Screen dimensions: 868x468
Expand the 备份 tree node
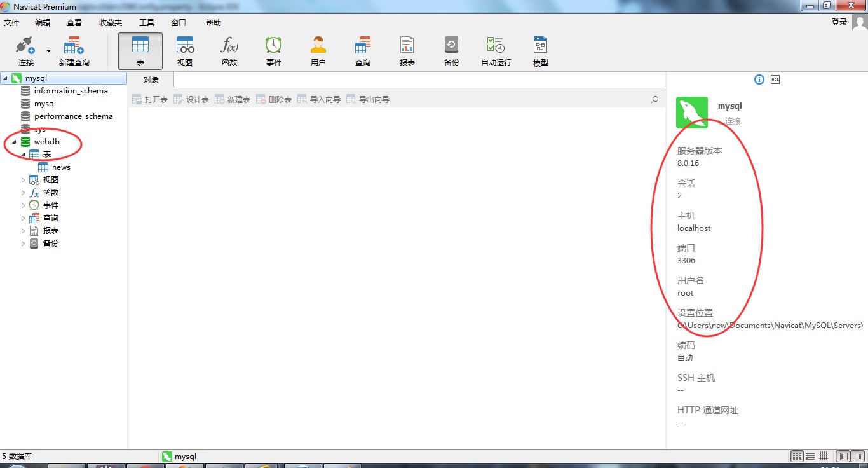23,244
